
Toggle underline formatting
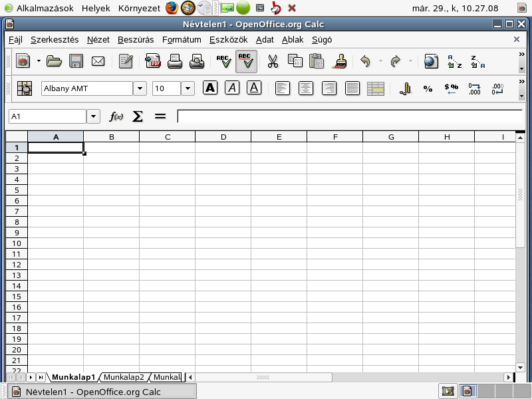point(254,88)
